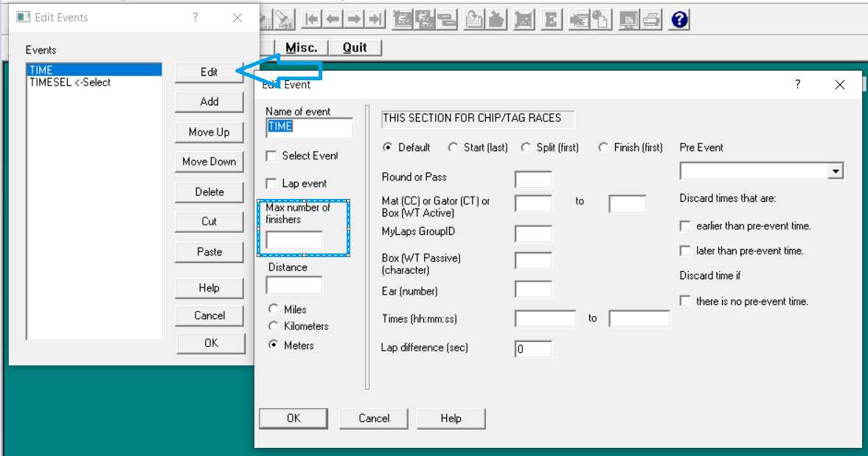Click the Move Up button
The width and height of the screenshot is (868, 456).
(209, 132)
